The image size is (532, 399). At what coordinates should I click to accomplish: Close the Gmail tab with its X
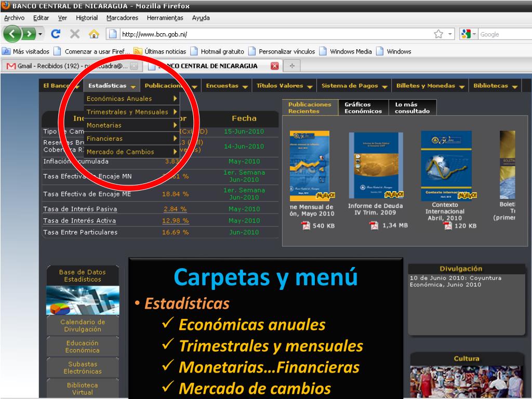coord(134,66)
